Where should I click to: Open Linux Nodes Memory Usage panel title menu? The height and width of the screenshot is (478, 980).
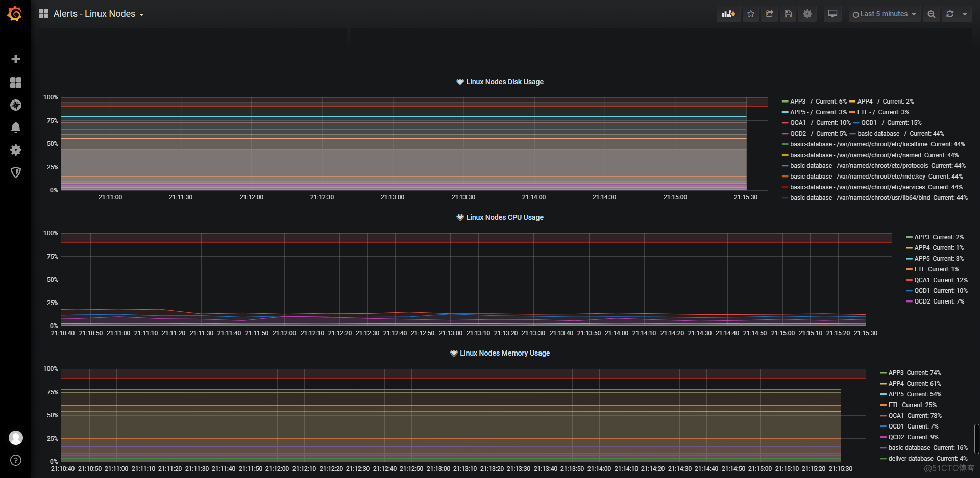[505, 353]
